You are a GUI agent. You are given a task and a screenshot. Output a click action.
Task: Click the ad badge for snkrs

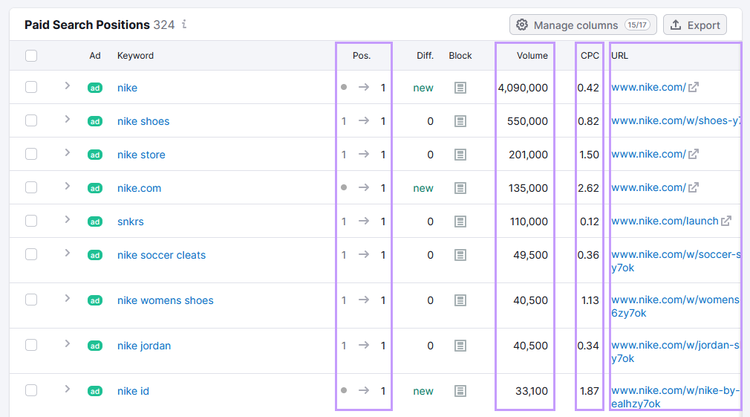(x=95, y=222)
